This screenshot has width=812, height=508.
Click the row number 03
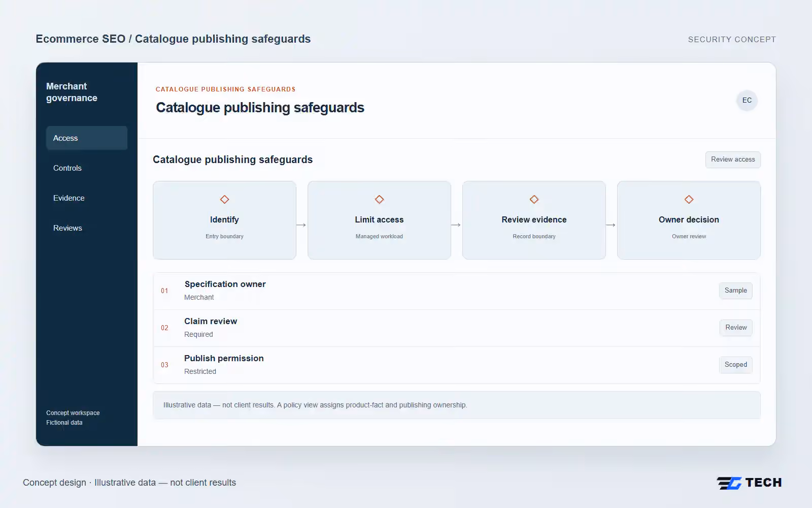(164, 365)
